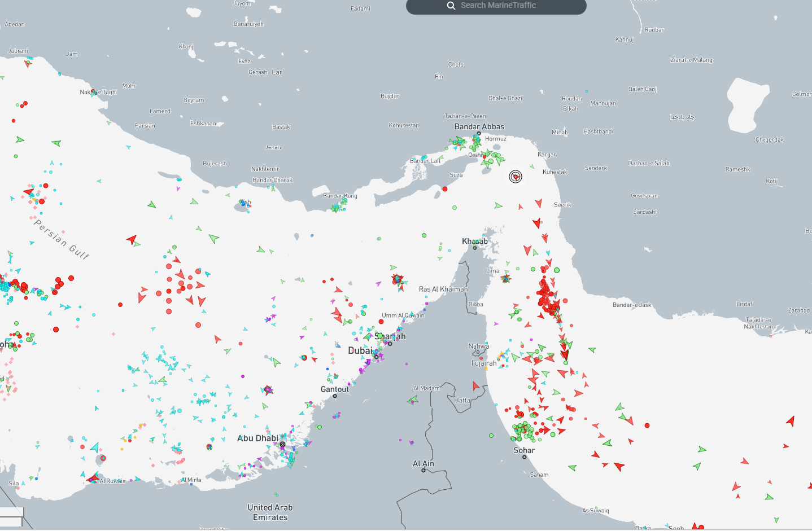
Task: Click the Bandar Abbas port dot marker
Action: [x=479, y=134]
